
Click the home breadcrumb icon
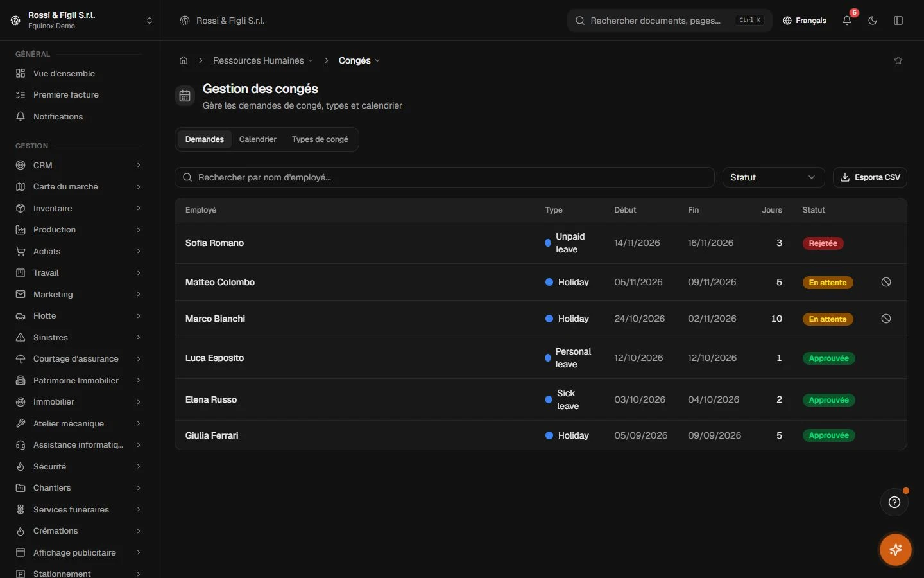click(x=184, y=60)
